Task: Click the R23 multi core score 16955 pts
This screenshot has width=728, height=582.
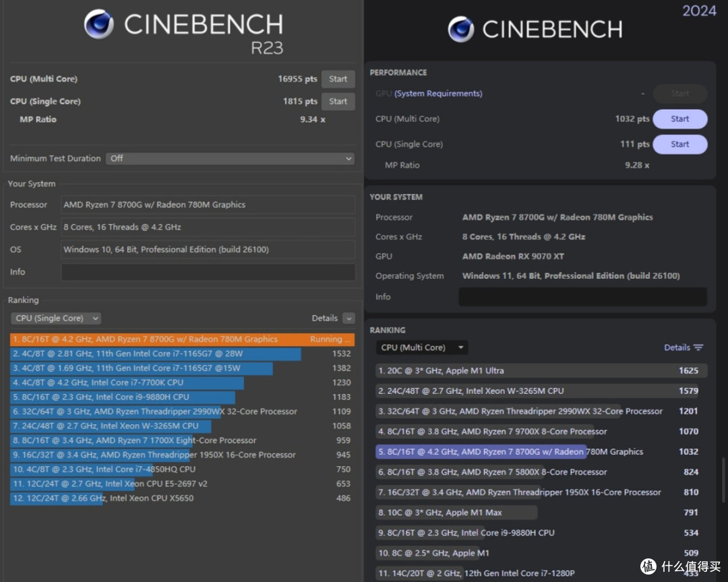Action: (x=297, y=79)
